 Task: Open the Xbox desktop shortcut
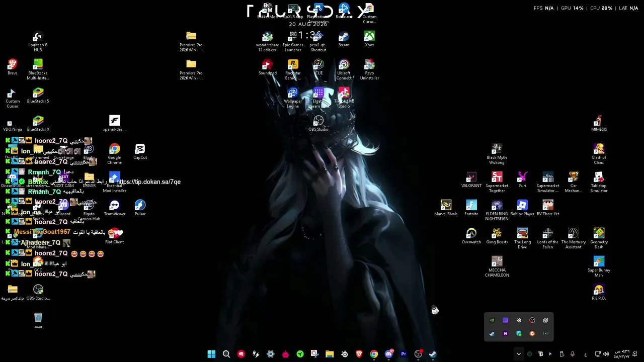point(369,39)
